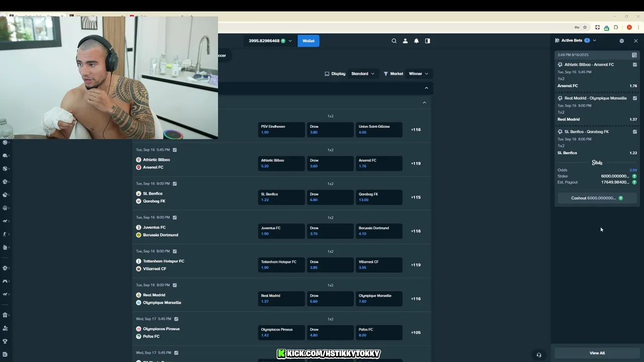Image resolution: width=644 pixels, height=362 pixels.
Task: Expand +119 markets for Athletic Bilbao match
Action: 416,163
